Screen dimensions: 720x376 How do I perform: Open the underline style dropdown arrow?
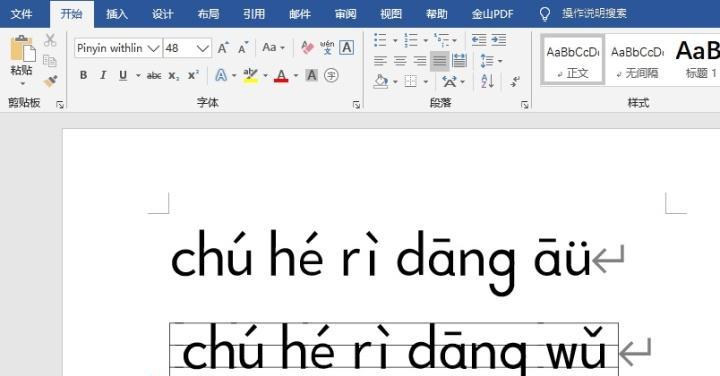tap(138, 75)
